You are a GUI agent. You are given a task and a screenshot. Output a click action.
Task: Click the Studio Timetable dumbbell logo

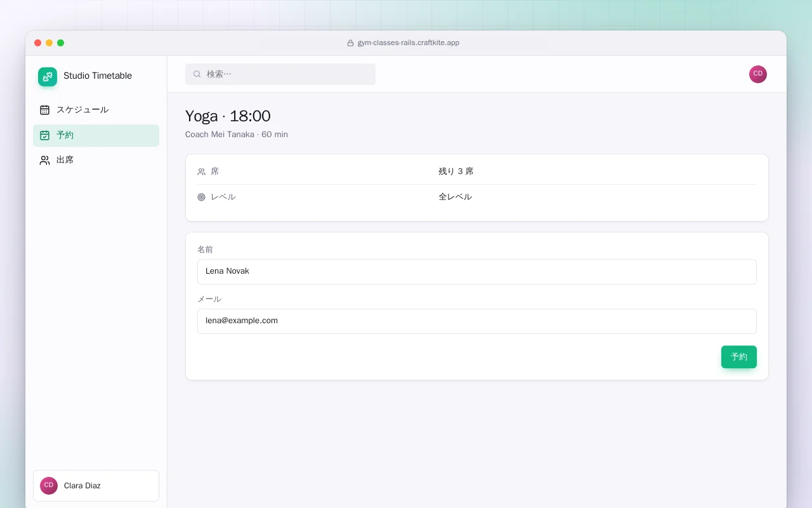coord(48,77)
